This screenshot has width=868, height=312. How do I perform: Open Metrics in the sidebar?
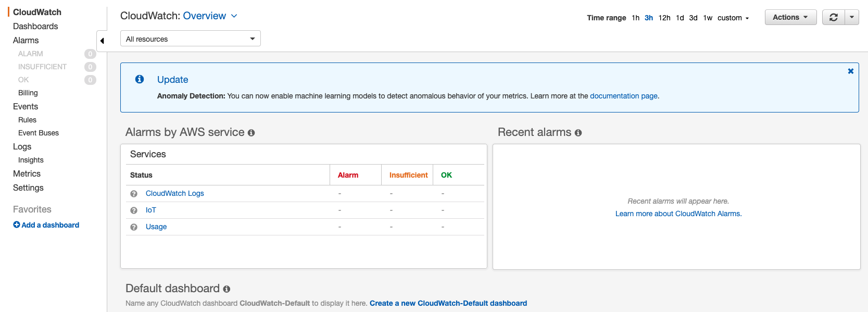27,173
